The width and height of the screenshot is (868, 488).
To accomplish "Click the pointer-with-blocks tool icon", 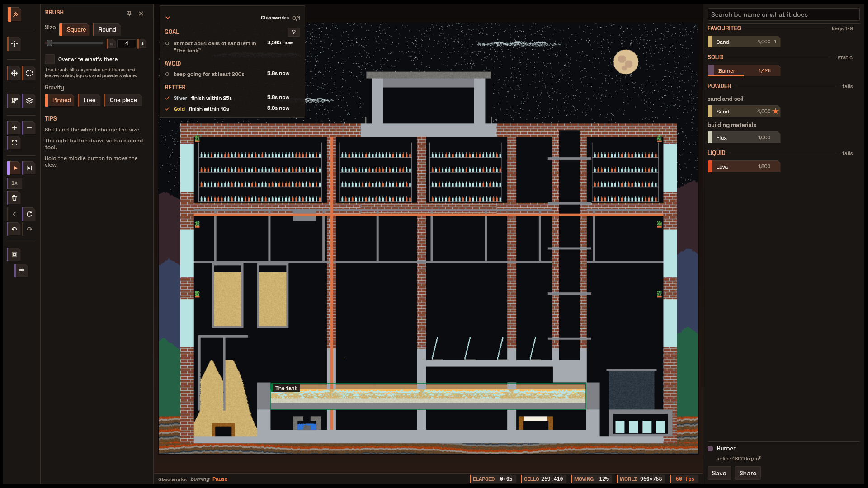I will click(x=14, y=100).
